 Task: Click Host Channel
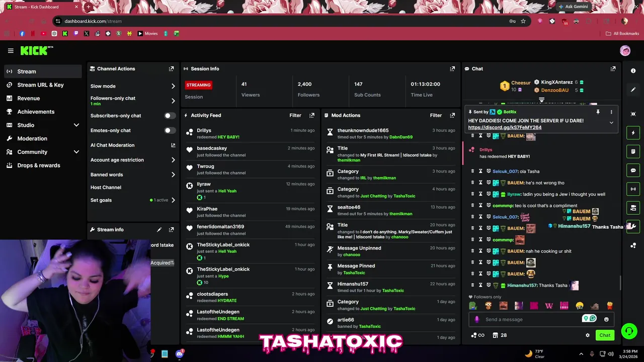(x=106, y=188)
